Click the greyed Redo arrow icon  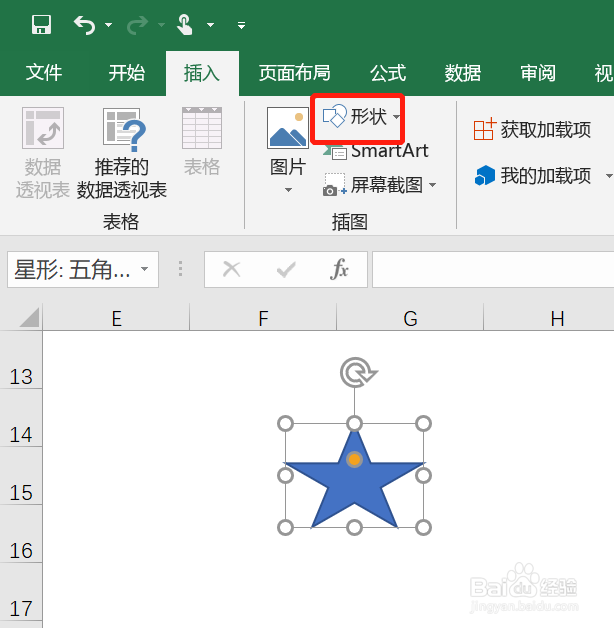(137, 25)
